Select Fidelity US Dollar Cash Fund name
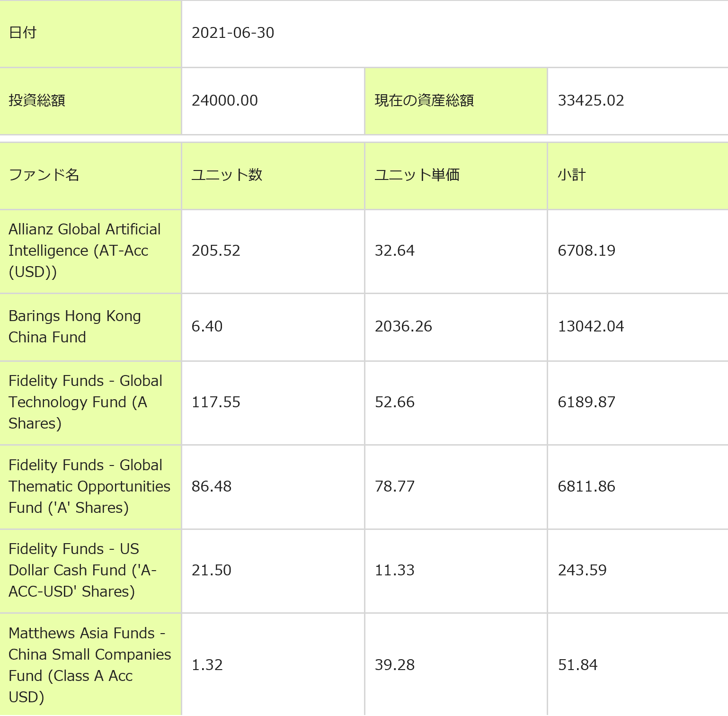The image size is (728, 716). click(x=82, y=570)
